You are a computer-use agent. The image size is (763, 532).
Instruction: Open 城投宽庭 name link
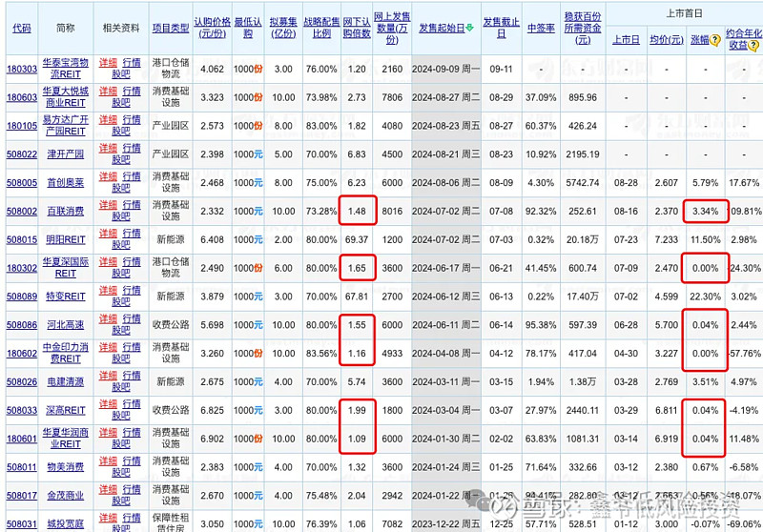66,523
